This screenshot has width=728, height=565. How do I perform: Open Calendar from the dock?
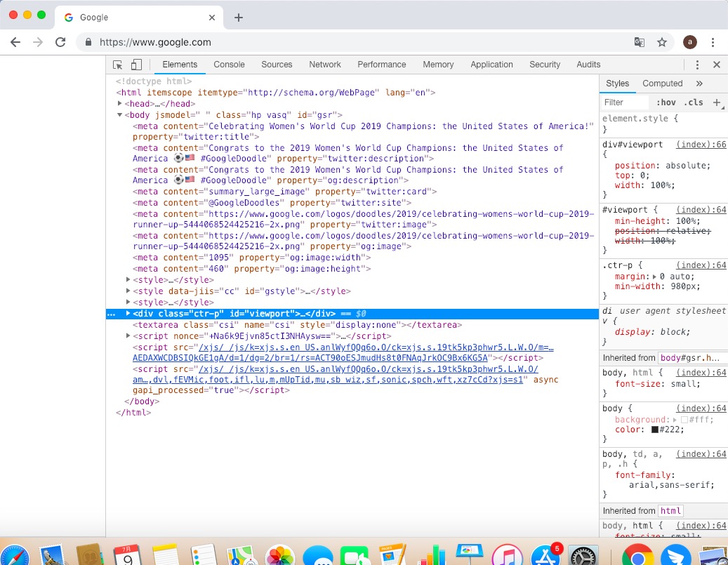point(127,554)
